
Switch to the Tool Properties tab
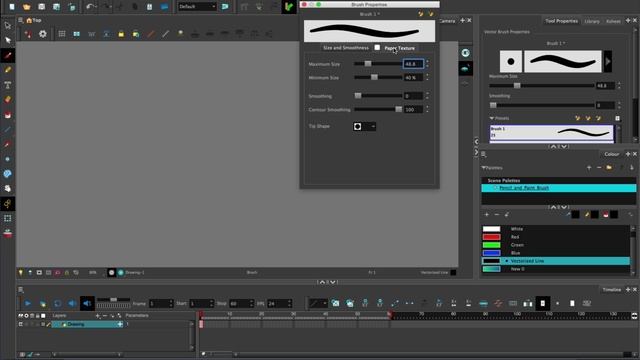tap(561, 21)
